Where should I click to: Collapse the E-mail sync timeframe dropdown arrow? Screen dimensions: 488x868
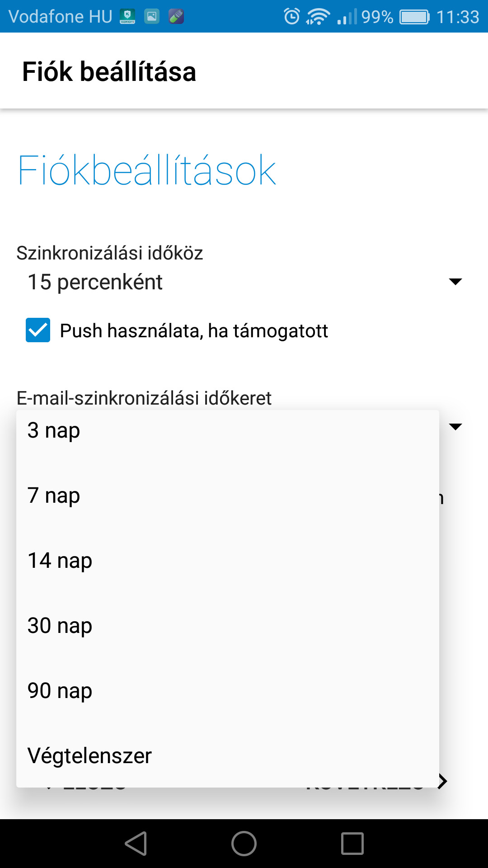[455, 427]
